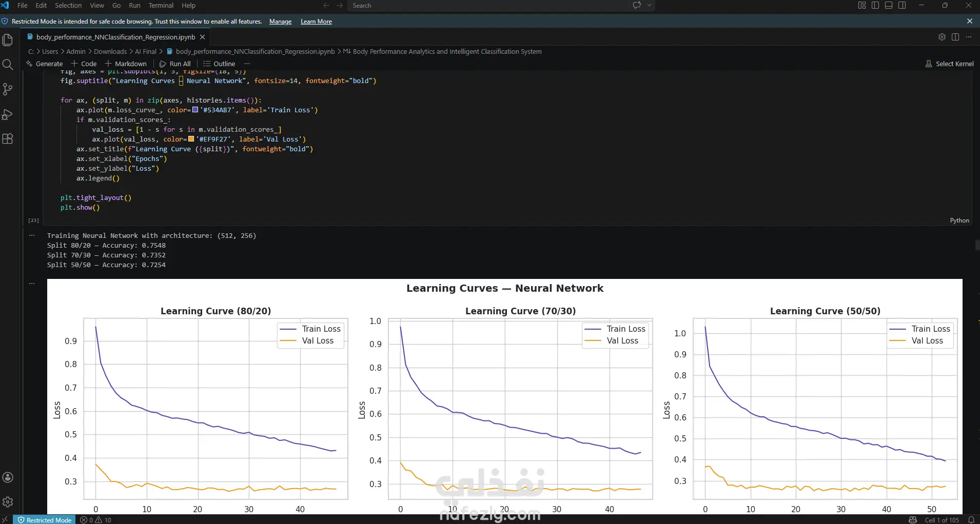
Task: Select Admin breadcrumb segment
Action: [76, 51]
